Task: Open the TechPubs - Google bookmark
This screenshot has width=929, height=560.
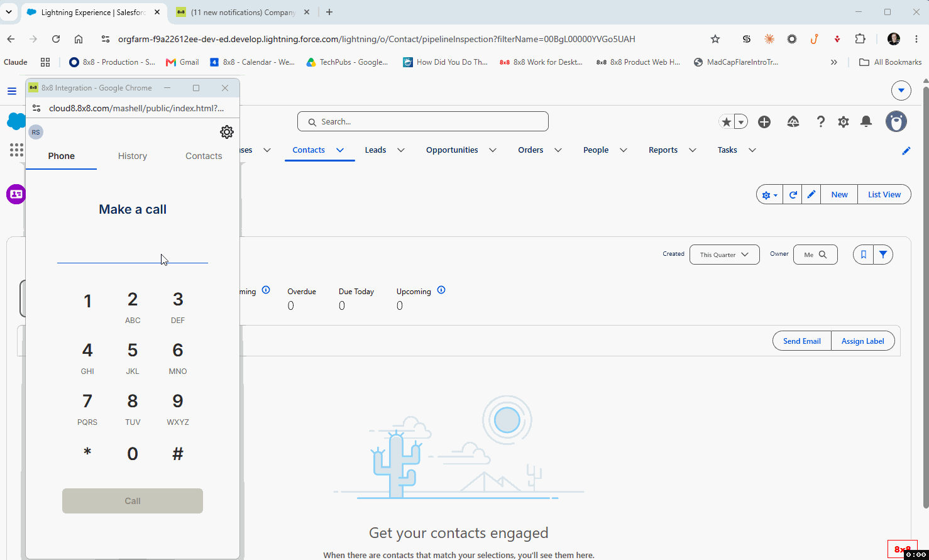Action: click(x=347, y=62)
